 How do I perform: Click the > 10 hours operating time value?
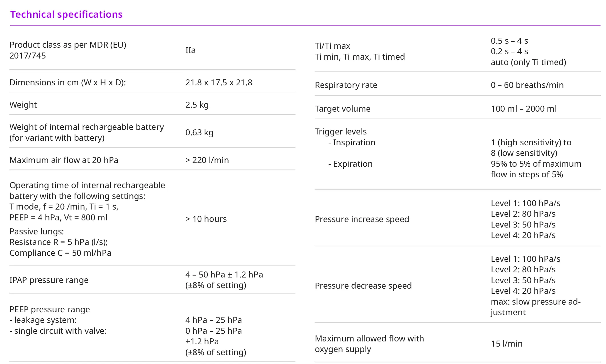pos(206,219)
